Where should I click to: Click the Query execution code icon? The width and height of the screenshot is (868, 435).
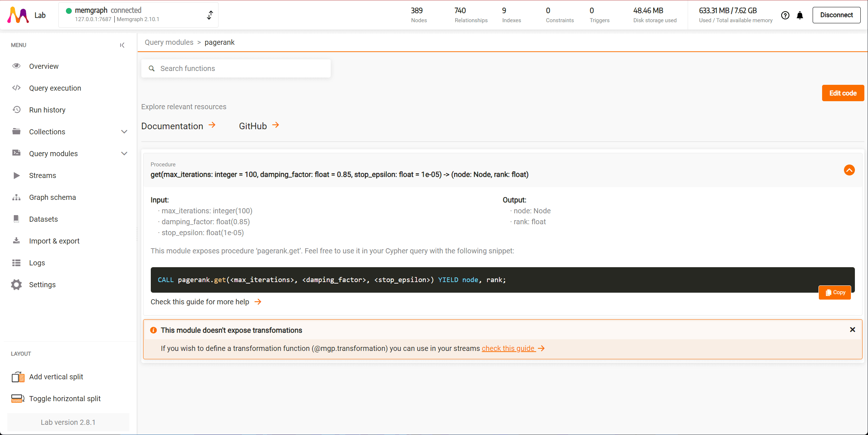(16, 88)
